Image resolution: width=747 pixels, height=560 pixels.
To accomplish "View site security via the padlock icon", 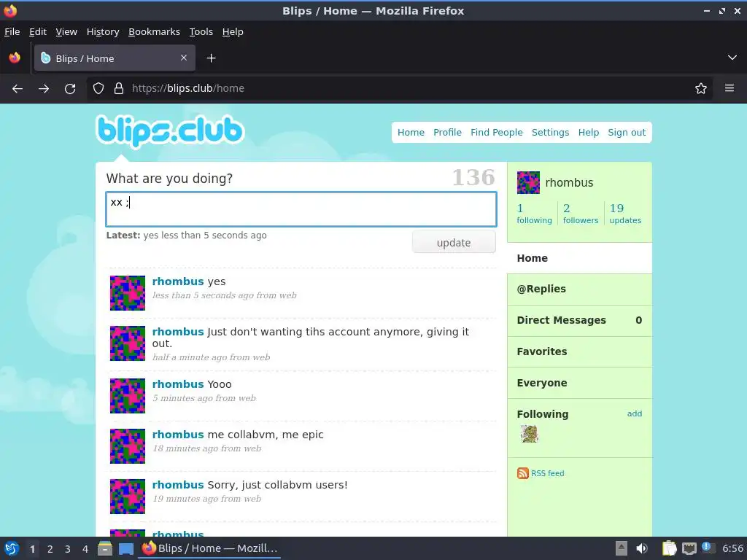I will coord(119,88).
